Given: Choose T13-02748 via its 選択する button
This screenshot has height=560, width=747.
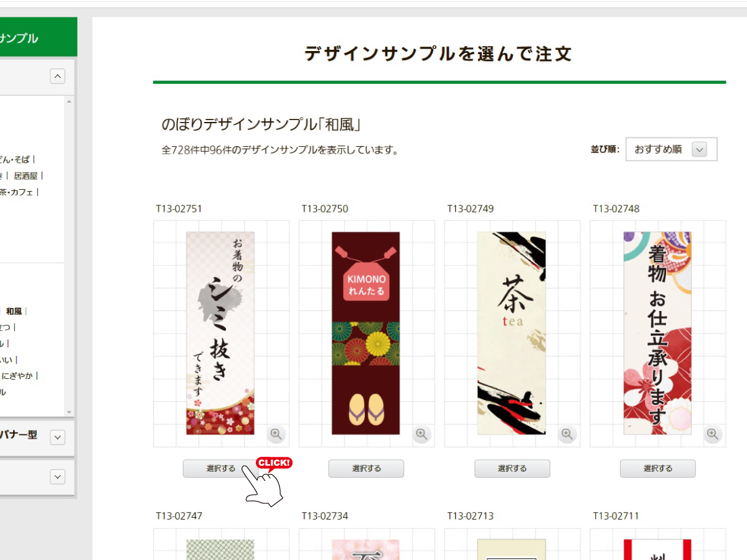Looking at the screenshot, I should 657,469.
